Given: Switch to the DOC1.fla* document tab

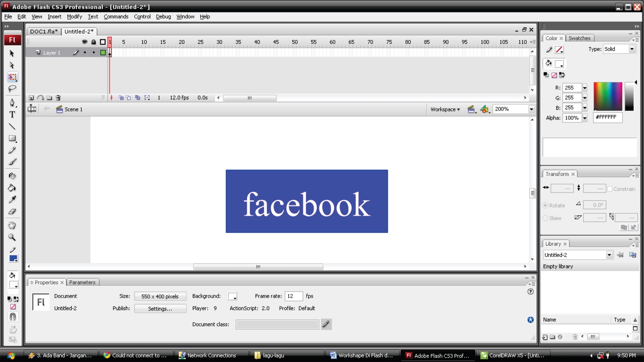Looking at the screenshot, I should tap(44, 31).
